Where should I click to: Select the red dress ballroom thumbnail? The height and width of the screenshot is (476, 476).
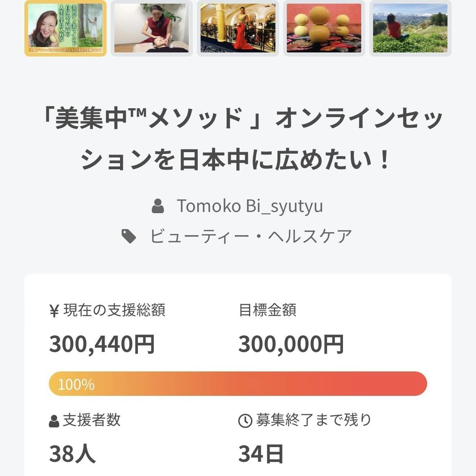[x=238, y=28]
